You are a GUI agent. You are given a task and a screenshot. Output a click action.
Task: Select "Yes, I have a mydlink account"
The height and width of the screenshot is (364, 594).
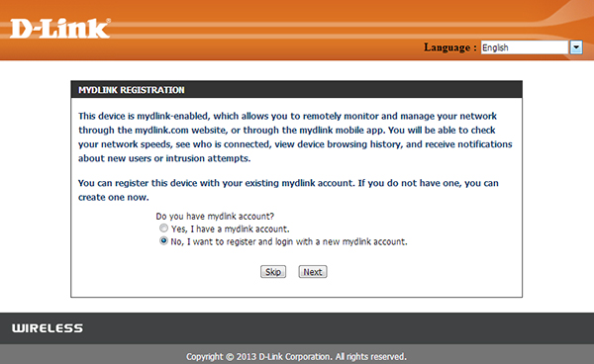pos(163,228)
